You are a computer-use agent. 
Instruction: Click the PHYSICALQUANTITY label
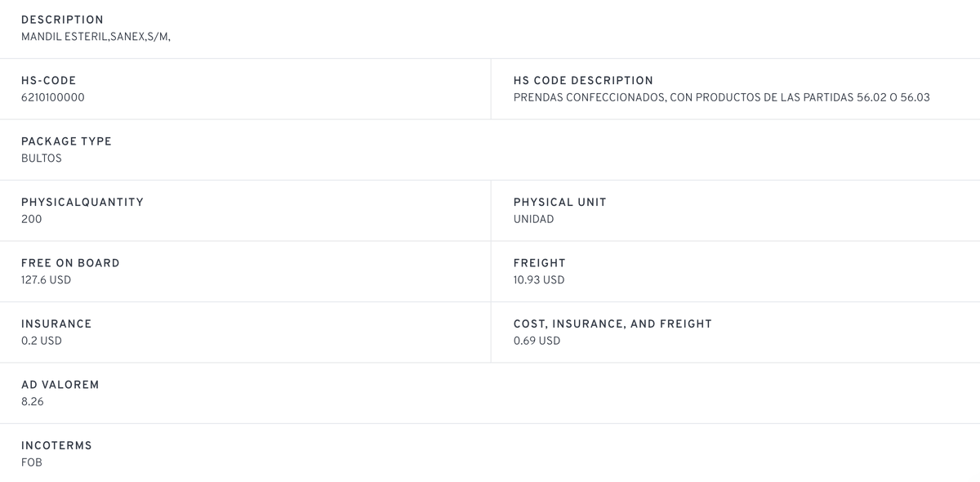pos(82,203)
